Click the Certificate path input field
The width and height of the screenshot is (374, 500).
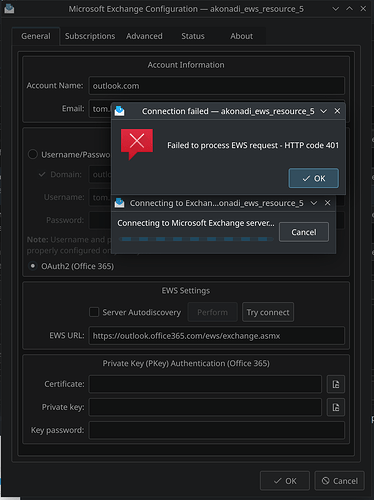205,384
